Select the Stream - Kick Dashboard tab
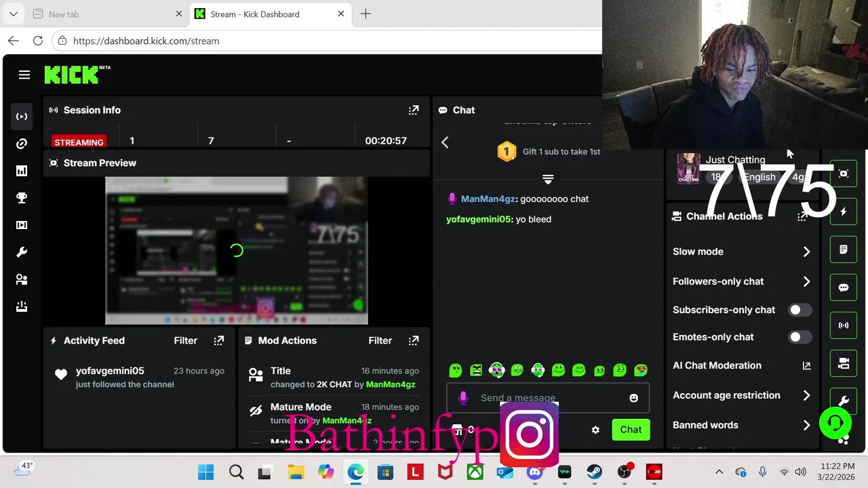868x488 pixels. click(269, 14)
